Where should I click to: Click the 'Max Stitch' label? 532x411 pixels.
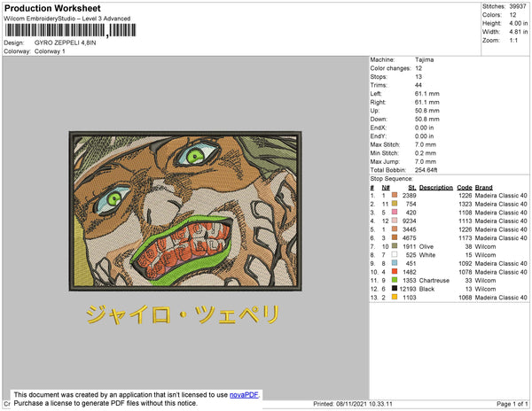point(385,144)
